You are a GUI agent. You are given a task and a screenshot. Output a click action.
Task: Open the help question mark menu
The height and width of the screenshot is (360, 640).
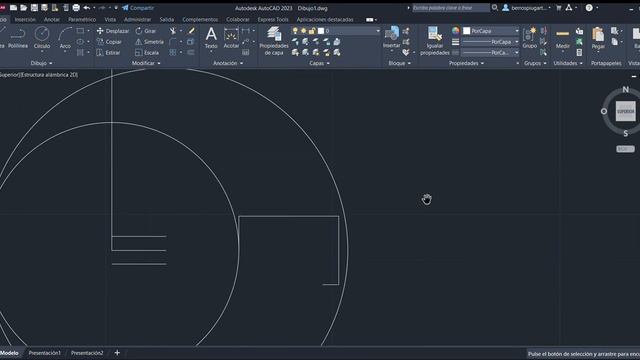(589, 8)
